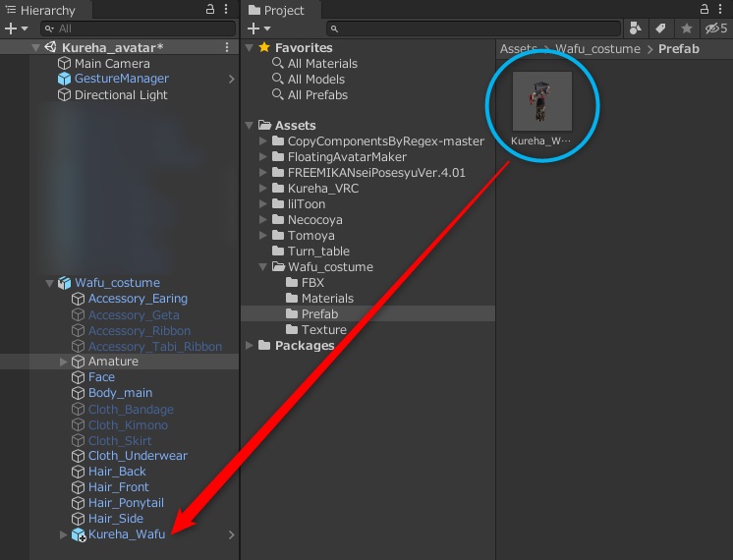This screenshot has width=733, height=560.
Task: Select Directional Light object icon
Action: click(64, 95)
